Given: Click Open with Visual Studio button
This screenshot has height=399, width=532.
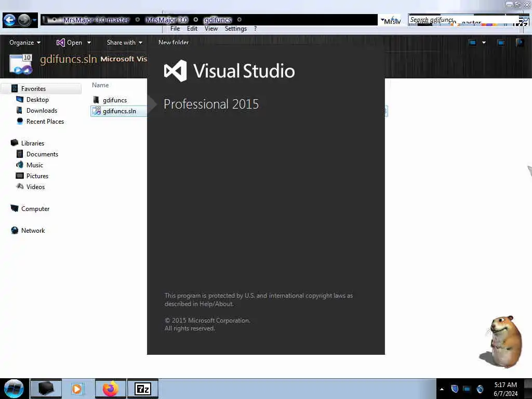Looking at the screenshot, I should pos(69,43).
